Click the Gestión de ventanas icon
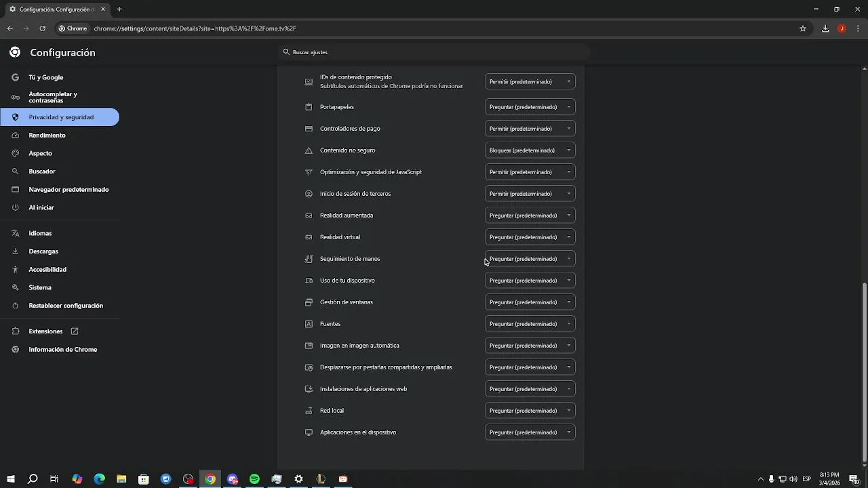 309,302
